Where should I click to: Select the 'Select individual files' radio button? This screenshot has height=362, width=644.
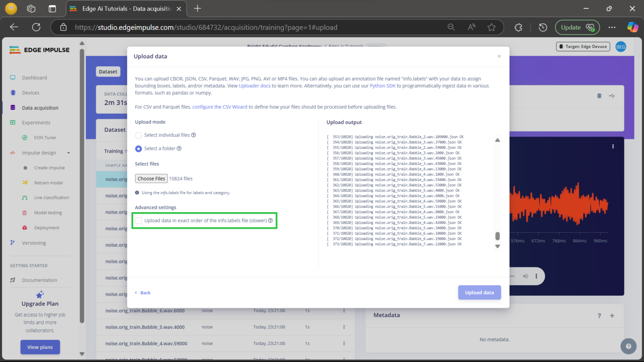pyautogui.click(x=138, y=135)
